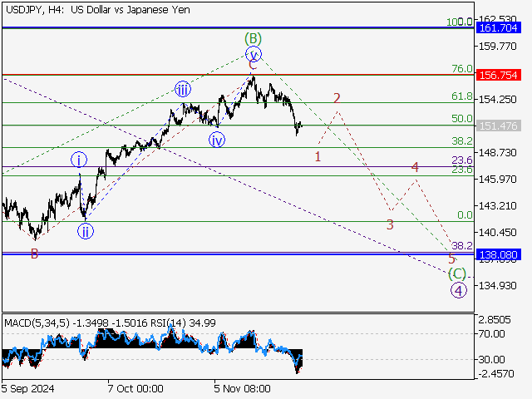This screenshot has height=399, width=532.
Task: Click the 138.080 blue price label
Action: pos(500,254)
